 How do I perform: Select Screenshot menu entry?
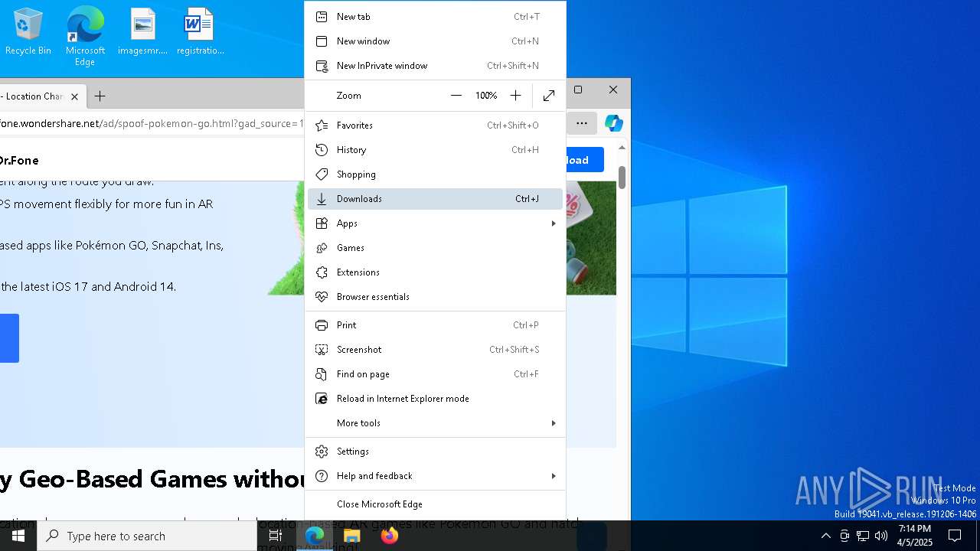click(435, 350)
